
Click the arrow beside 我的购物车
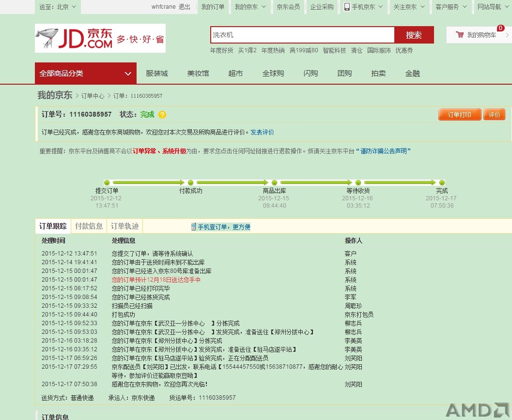(507, 35)
